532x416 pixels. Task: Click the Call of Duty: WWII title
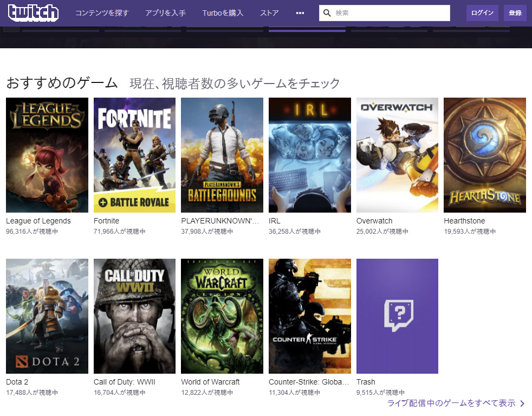click(x=124, y=382)
